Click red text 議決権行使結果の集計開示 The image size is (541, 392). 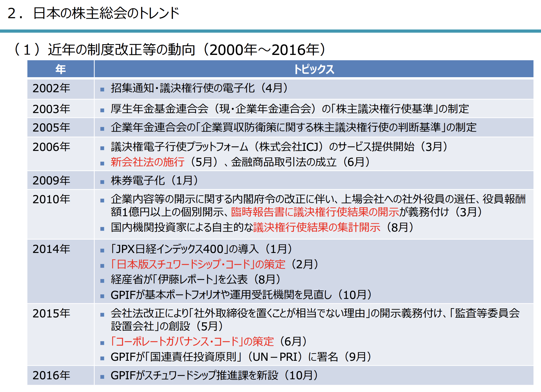[317, 227]
